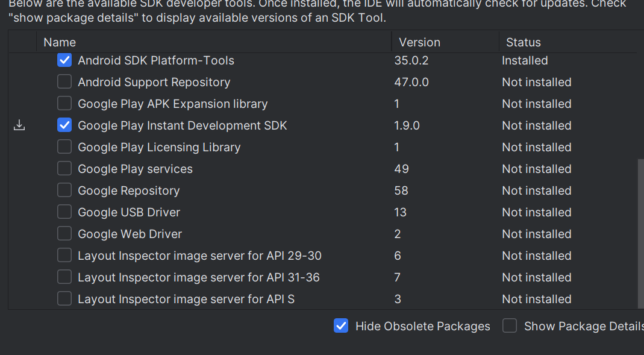Viewport: 644px width, 355px height.
Task: Uncheck Android SDK Platform-Tools checkbox
Action: tap(64, 60)
